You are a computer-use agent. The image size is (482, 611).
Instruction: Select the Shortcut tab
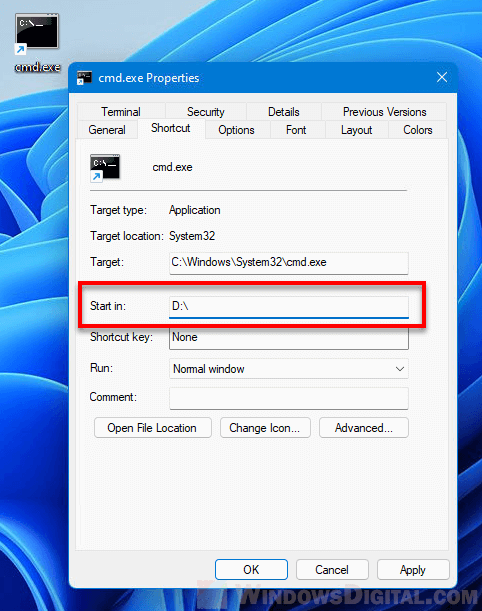171,128
